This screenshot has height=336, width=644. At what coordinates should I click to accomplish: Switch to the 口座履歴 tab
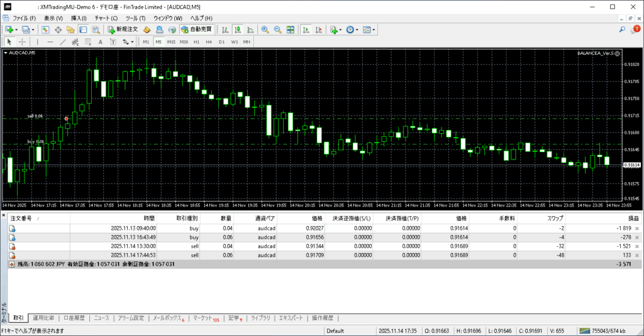click(74, 318)
